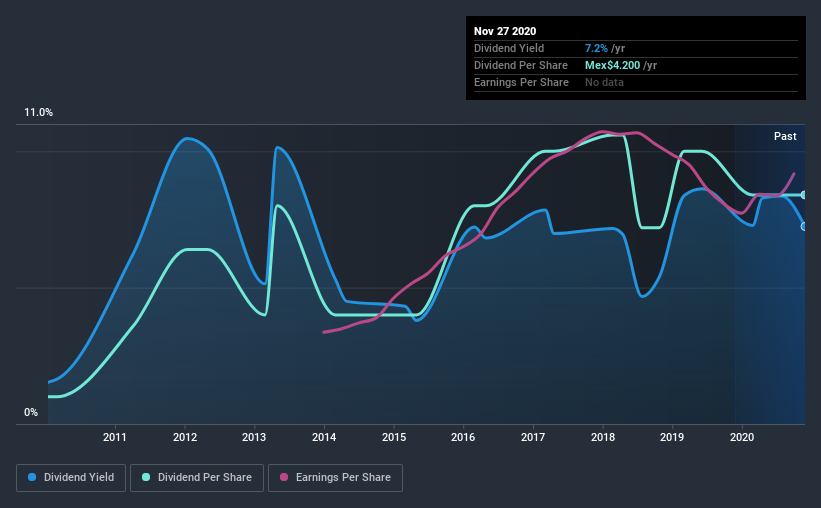821x508 pixels.
Task: Click the 2016 x-axis label
Action: [463, 437]
